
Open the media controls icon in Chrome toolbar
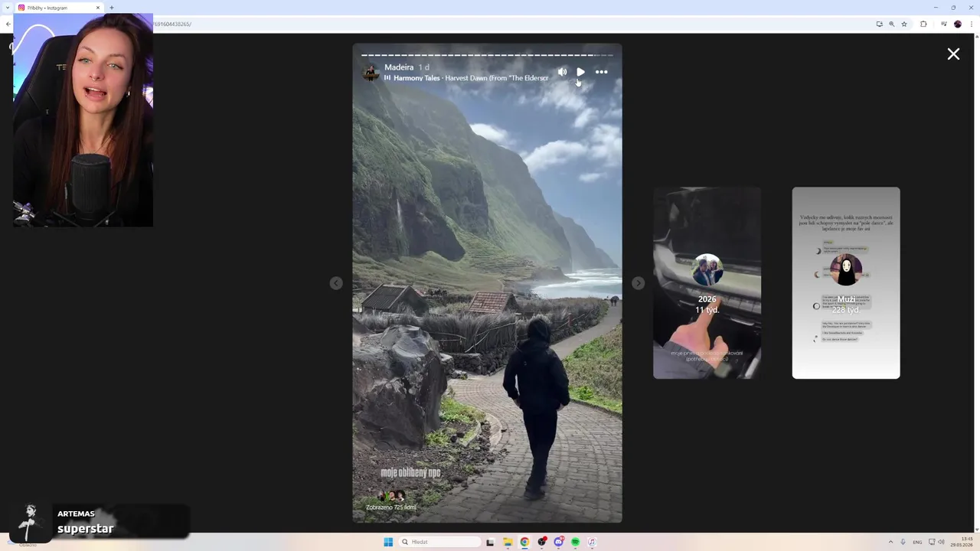pyautogui.click(x=943, y=24)
